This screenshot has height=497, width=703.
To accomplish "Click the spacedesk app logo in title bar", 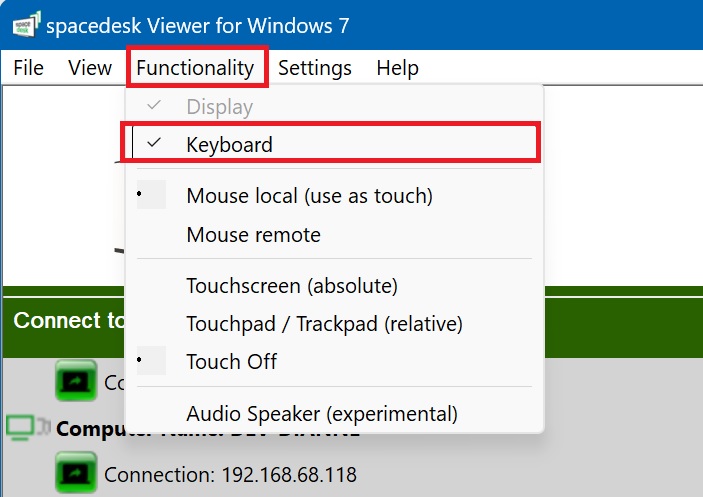I will (26, 25).
